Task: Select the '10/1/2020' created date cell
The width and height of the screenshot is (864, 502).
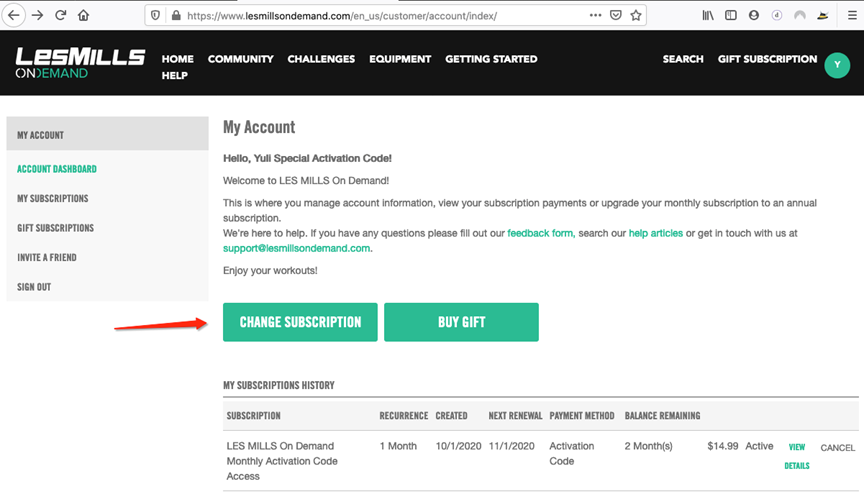Action: click(x=458, y=446)
